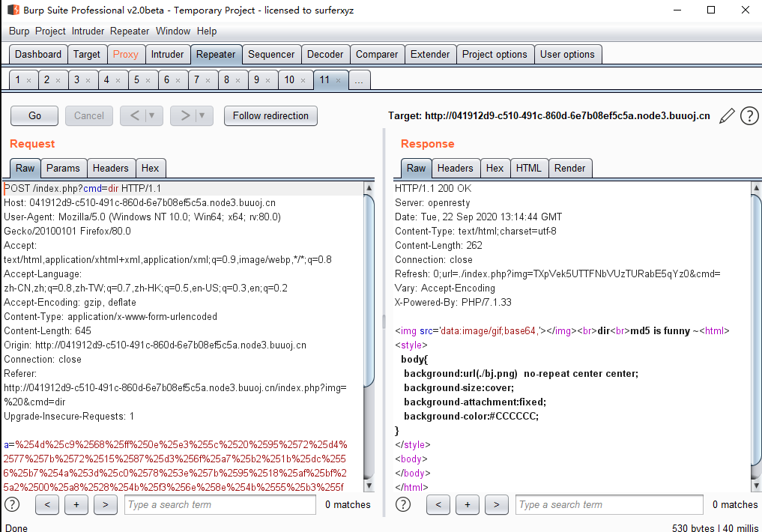Screen dimensions: 762x532
Task: Close repeater tab 1 with its x
Action: (28, 80)
